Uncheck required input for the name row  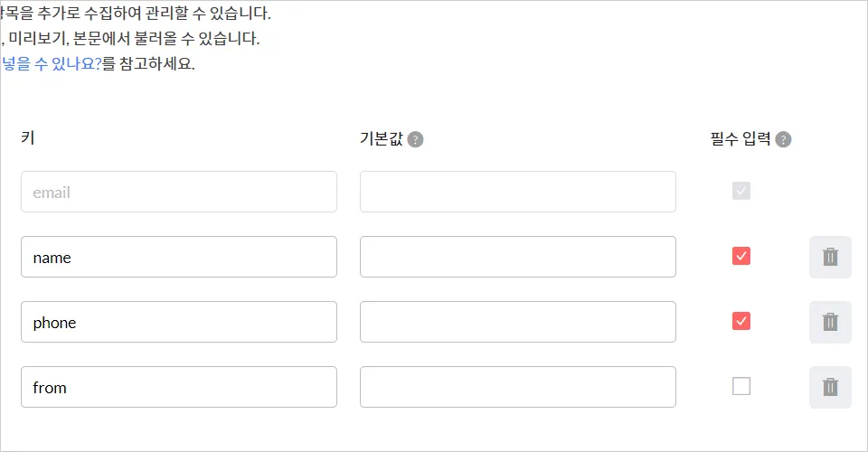pos(741,257)
